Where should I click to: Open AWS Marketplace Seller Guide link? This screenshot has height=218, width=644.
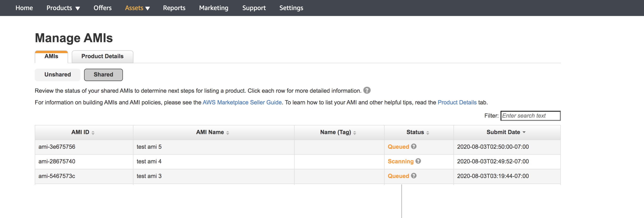point(242,102)
